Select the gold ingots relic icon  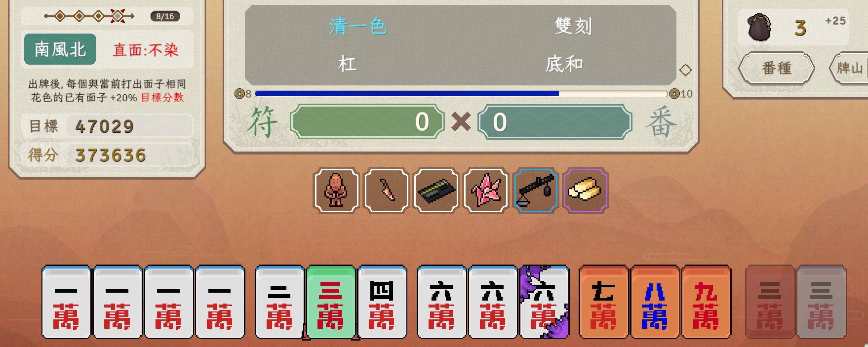tap(586, 191)
